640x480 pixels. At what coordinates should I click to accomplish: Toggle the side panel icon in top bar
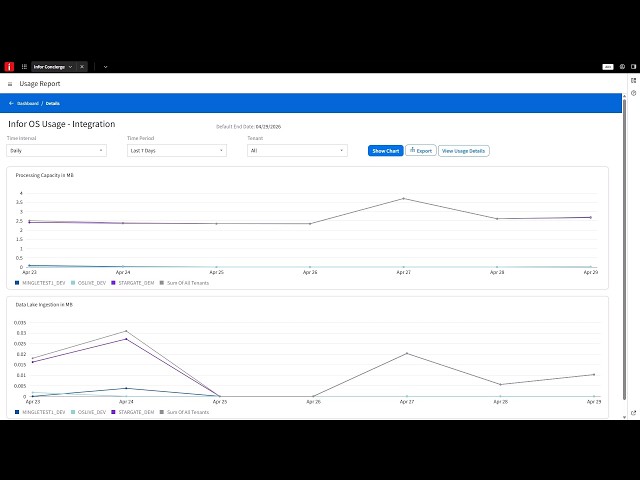click(633, 67)
